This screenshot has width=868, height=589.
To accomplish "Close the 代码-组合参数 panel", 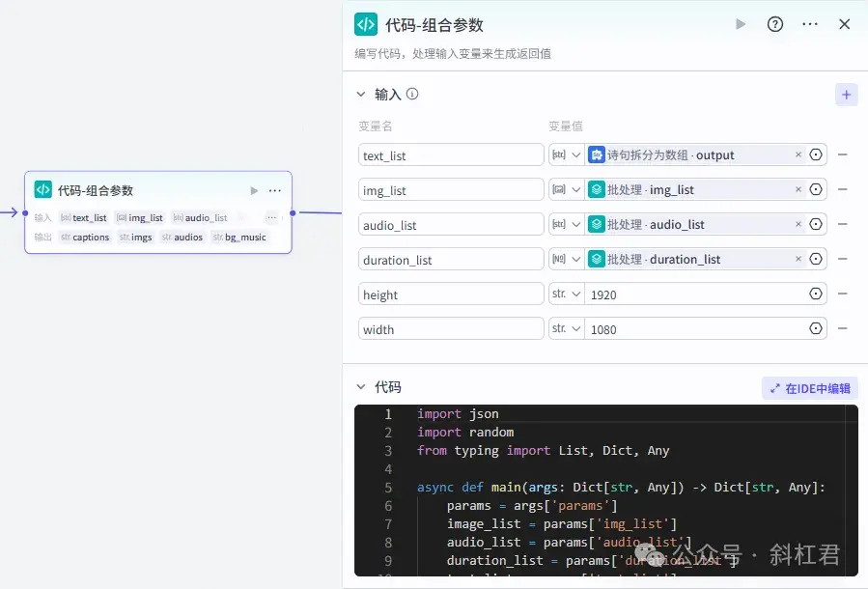I will 844,24.
